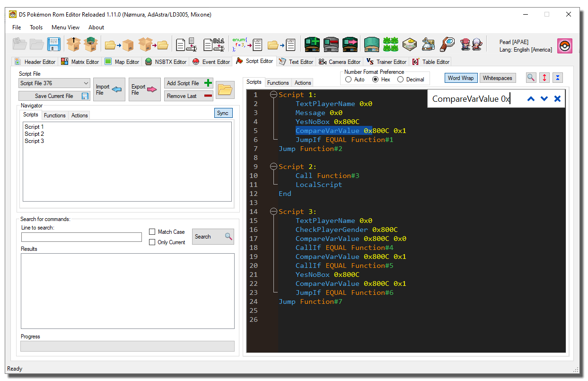The height and width of the screenshot is (381, 588).
Task: Open the Functions tab in the Navigator
Action: pyautogui.click(x=55, y=115)
